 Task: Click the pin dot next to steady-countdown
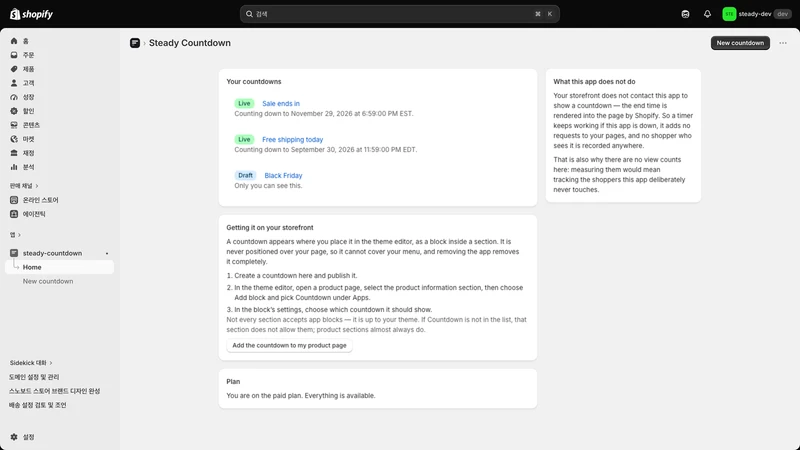tap(107, 253)
